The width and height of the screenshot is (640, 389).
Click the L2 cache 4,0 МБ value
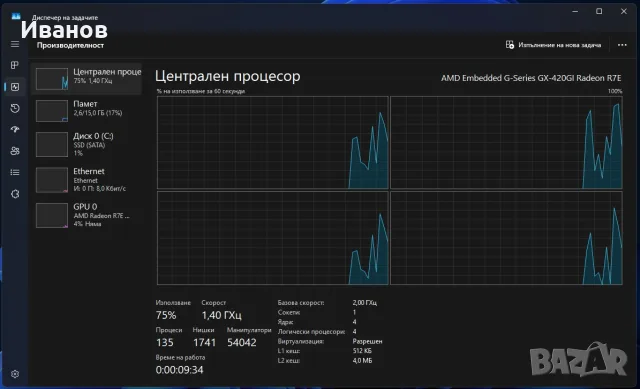[x=362, y=361]
